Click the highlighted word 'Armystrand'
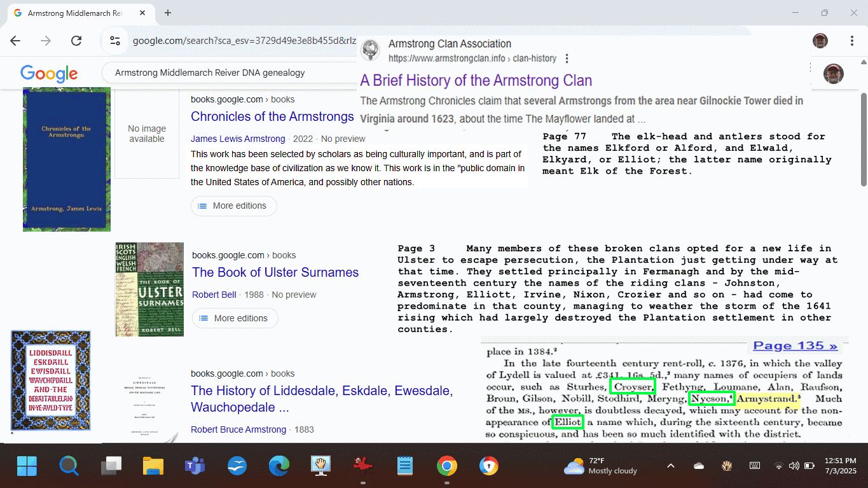 pyautogui.click(x=767, y=399)
